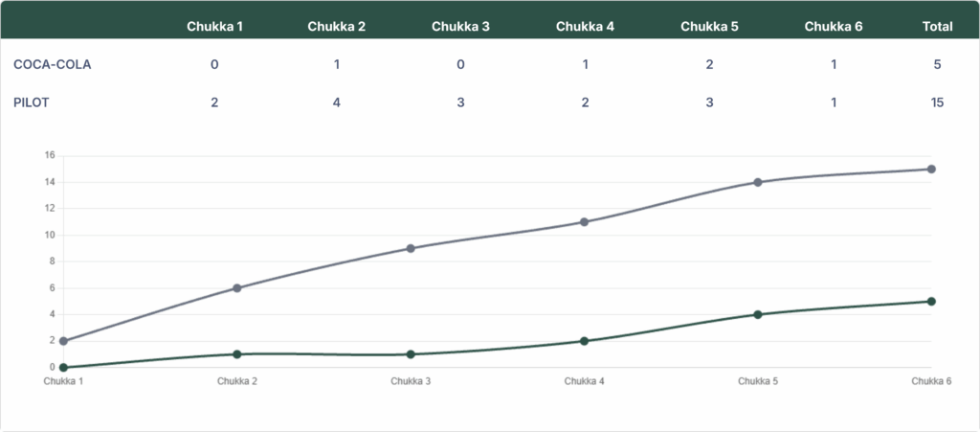Click gray line data point at Chukka 3
The height and width of the screenshot is (432, 980).
[411, 248]
